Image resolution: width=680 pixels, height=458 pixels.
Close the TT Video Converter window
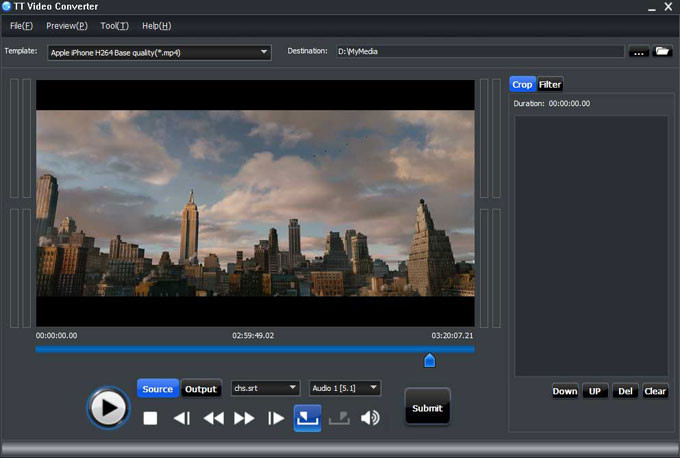[x=668, y=7]
